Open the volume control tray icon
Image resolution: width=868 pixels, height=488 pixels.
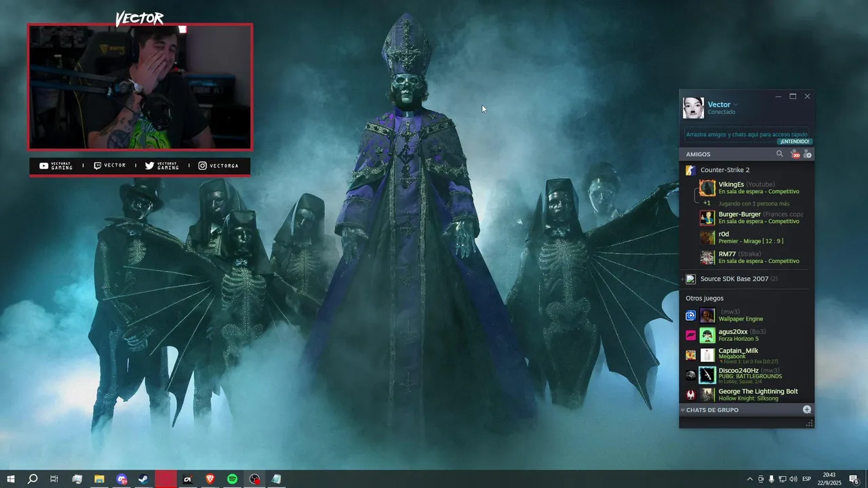793,479
